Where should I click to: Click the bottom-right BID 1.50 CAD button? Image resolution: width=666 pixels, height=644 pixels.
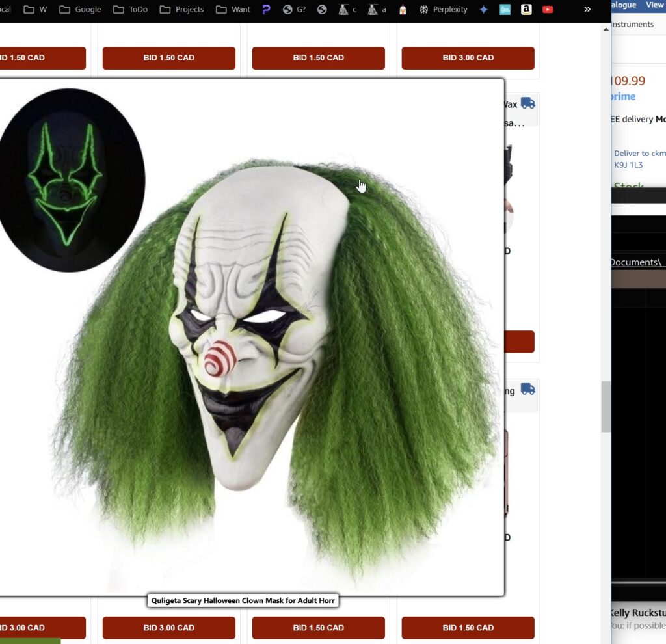[468, 628]
